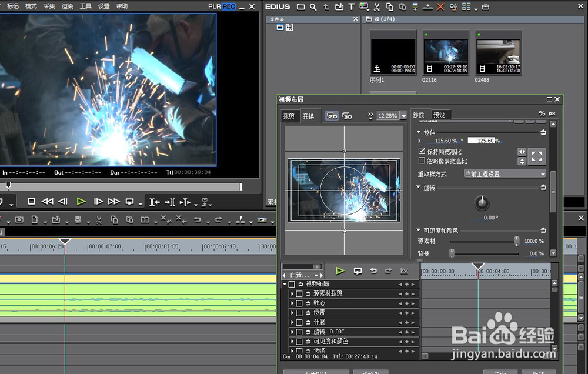
Task: Click the rewind button in the player
Action: (x=47, y=202)
